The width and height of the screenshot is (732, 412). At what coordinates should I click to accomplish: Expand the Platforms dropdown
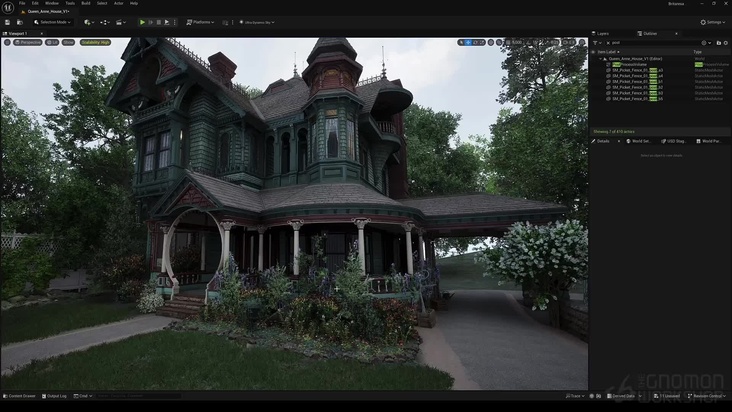tap(196, 21)
